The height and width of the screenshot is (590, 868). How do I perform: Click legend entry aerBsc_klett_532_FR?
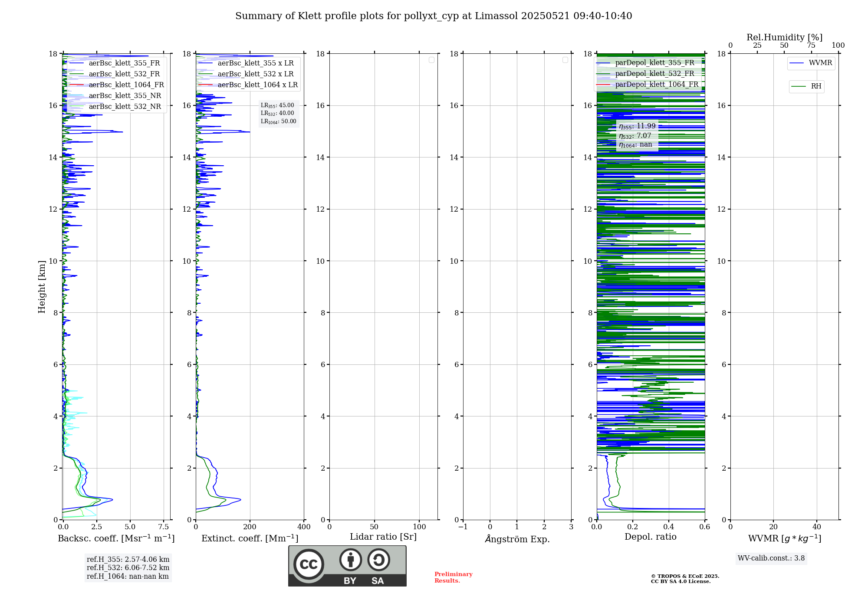124,74
